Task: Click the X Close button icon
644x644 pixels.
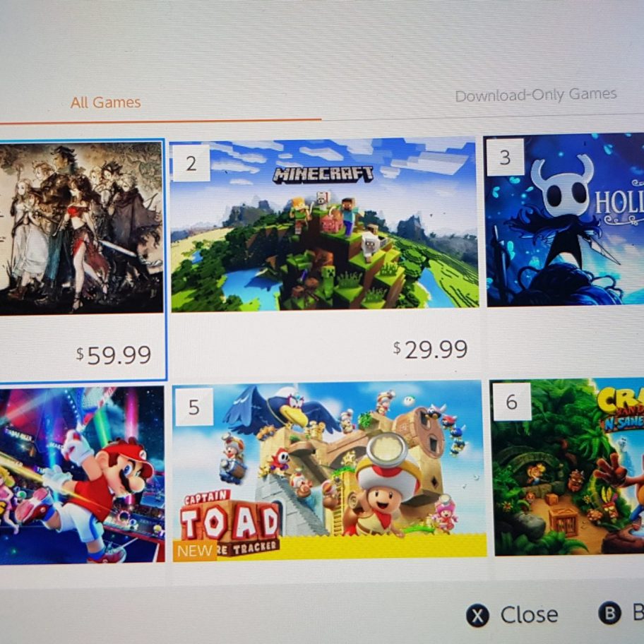Action: (477, 616)
